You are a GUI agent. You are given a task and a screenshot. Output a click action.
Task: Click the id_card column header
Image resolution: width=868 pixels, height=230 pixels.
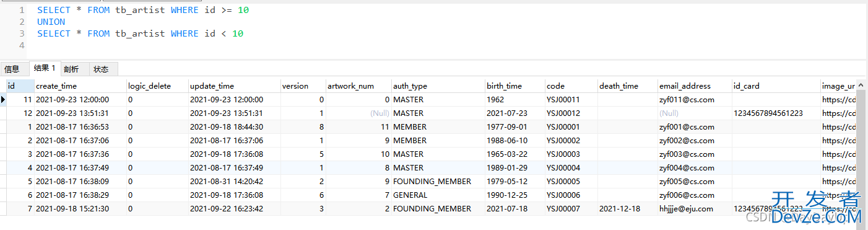point(776,86)
